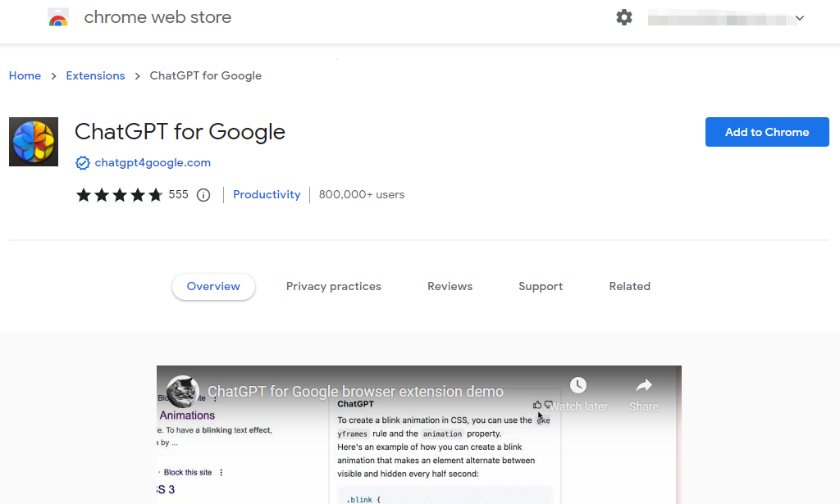Click the chrome web store header text
Image resolution: width=840 pixels, height=504 pixels.
(x=157, y=17)
